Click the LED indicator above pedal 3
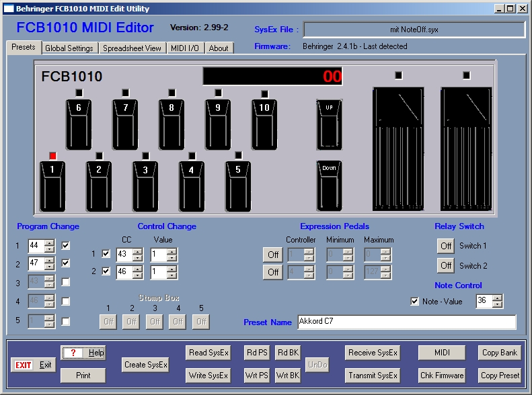This screenshot has width=532, height=395. click(145, 155)
